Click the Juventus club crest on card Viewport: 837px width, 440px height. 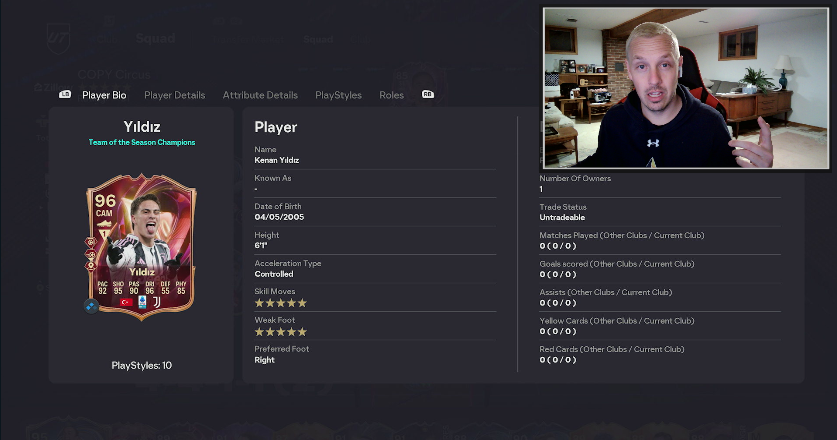157,302
